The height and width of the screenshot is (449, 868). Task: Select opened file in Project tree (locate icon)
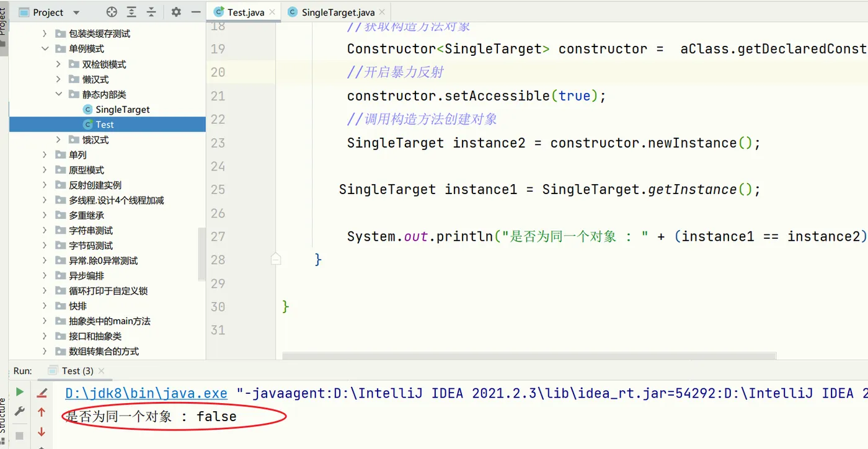click(x=112, y=12)
